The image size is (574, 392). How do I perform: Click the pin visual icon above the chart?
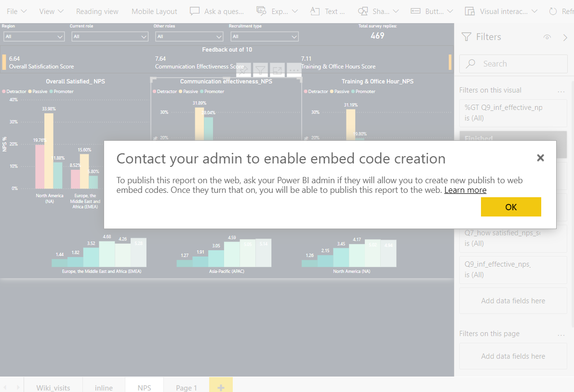(x=243, y=69)
